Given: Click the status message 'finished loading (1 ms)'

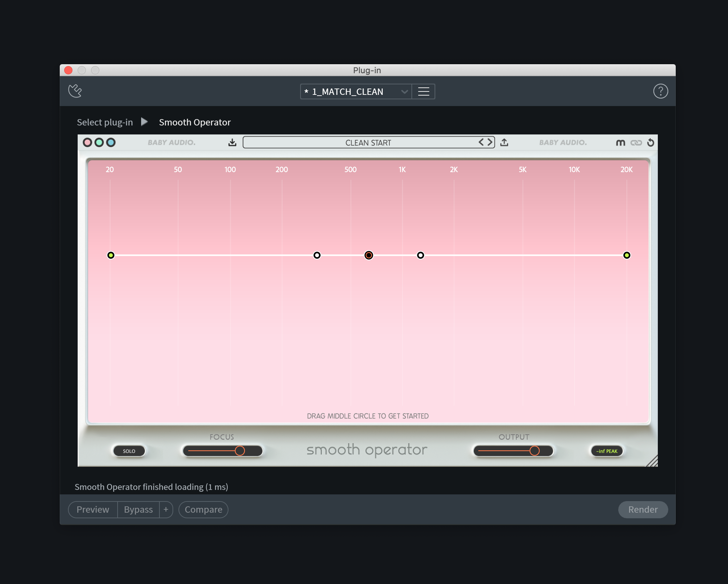Looking at the screenshot, I should pos(185,487).
